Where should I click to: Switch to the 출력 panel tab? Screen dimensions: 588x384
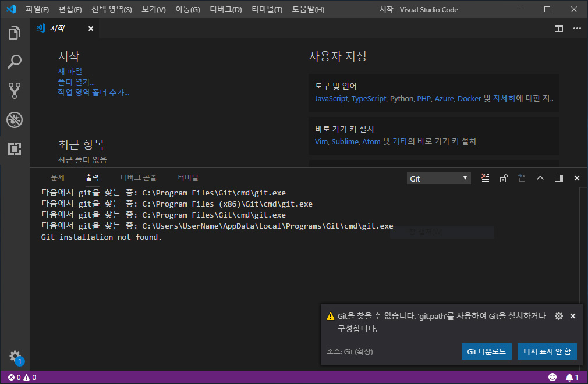pos(92,177)
